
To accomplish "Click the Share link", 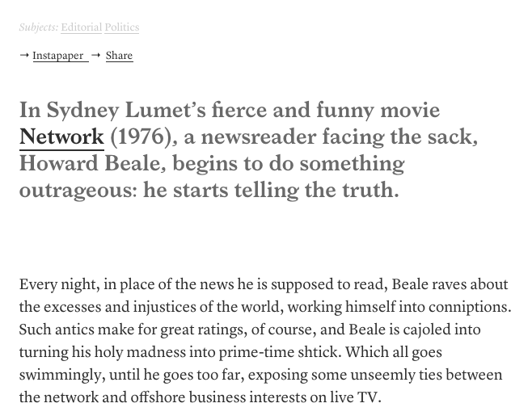I will click(119, 56).
